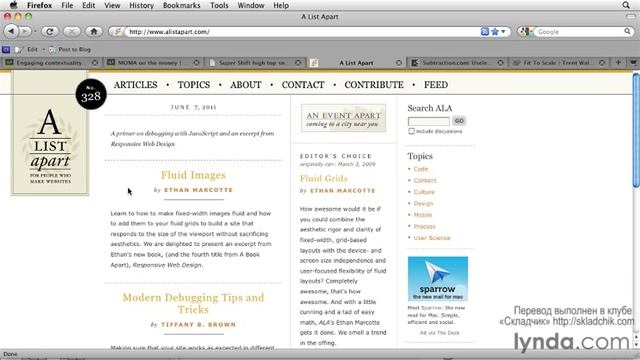Open the Help menu
The image size is (640, 360).
tap(281, 5)
